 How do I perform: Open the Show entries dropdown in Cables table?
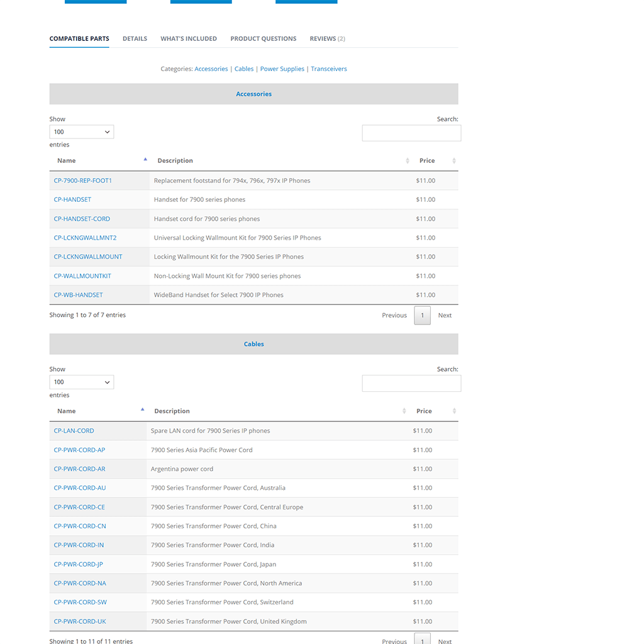(x=81, y=382)
